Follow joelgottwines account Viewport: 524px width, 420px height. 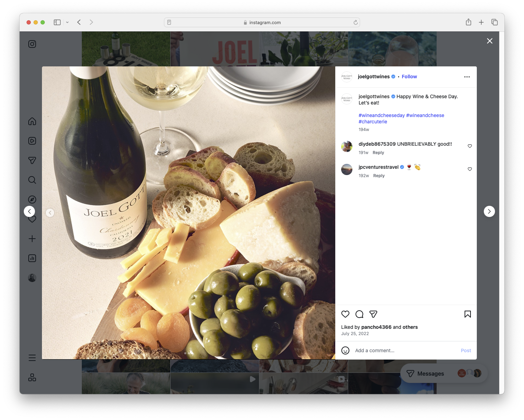click(x=409, y=77)
